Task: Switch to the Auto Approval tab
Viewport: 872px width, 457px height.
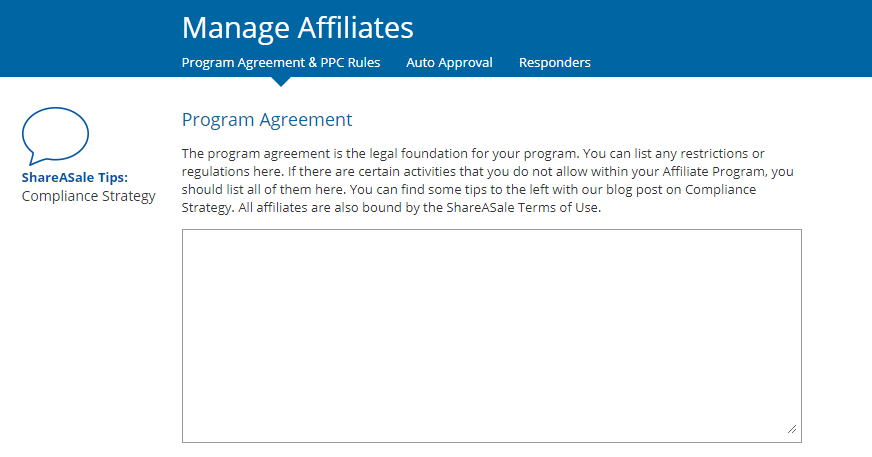Action: coord(449,62)
